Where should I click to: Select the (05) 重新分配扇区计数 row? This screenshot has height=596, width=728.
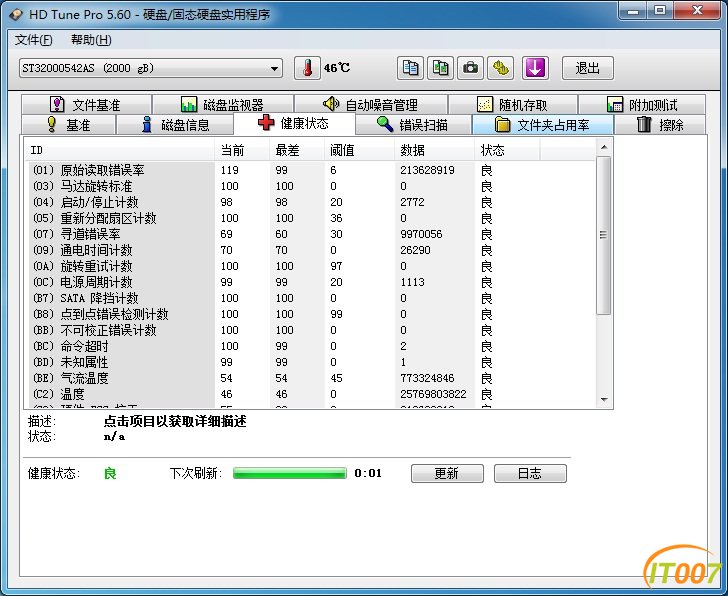click(x=310, y=218)
